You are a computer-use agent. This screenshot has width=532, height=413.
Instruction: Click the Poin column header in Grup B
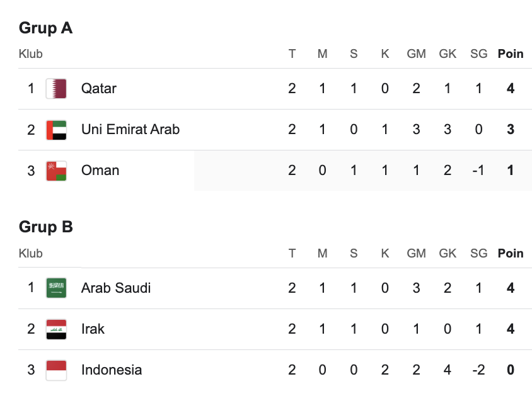pos(511,254)
